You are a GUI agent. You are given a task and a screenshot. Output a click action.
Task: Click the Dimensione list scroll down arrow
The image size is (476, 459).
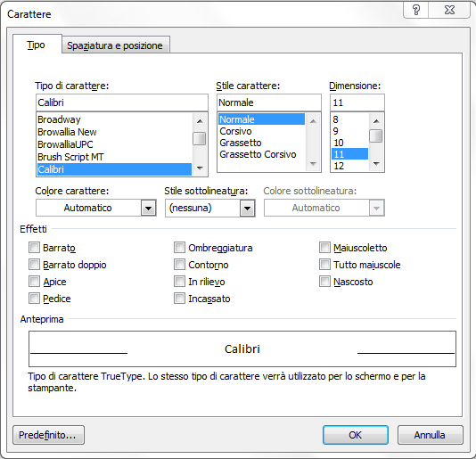[376, 164]
